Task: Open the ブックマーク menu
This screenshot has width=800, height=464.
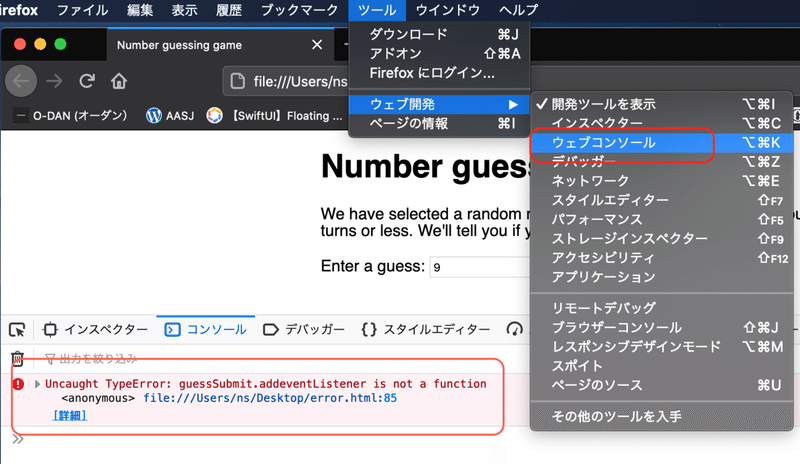Action: coord(299,10)
